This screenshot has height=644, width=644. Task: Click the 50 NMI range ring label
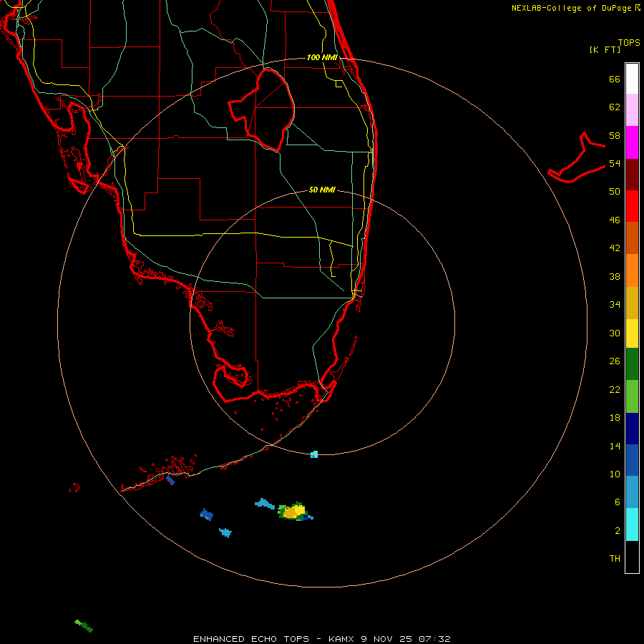pyautogui.click(x=322, y=190)
